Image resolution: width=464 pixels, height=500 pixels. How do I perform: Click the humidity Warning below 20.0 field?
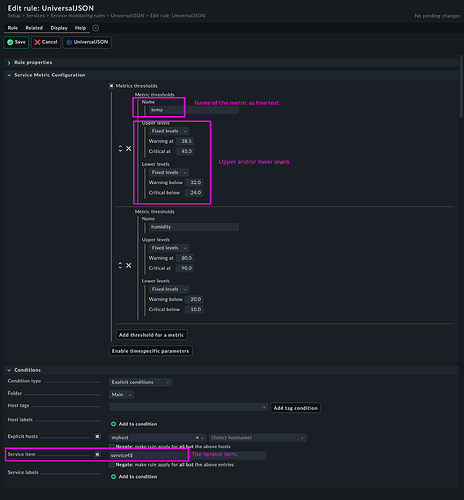tap(194, 300)
